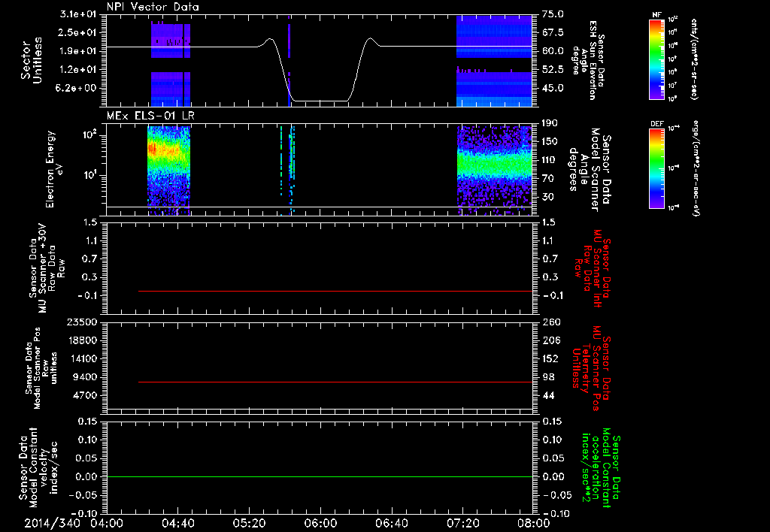The height and width of the screenshot is (532, 770).
Task: Click the "52.5" sun elevation tick value
Action: coord(553,70)
